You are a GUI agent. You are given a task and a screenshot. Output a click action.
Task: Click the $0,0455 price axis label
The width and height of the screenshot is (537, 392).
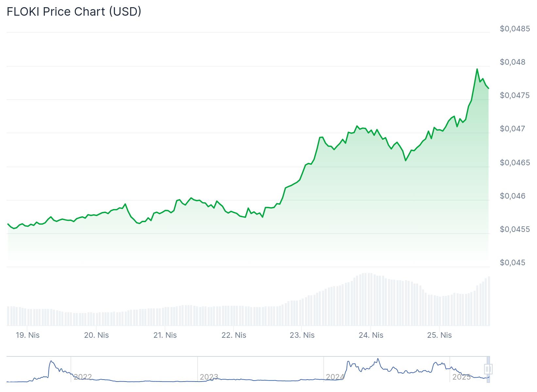pyautogui.click(x=515, y=229)
